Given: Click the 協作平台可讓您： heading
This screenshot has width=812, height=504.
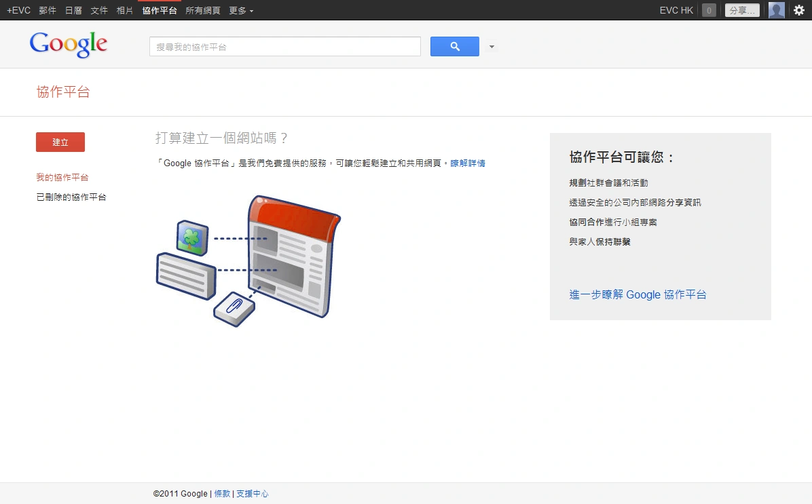Looking at the screenshot, I should point(621,157).
